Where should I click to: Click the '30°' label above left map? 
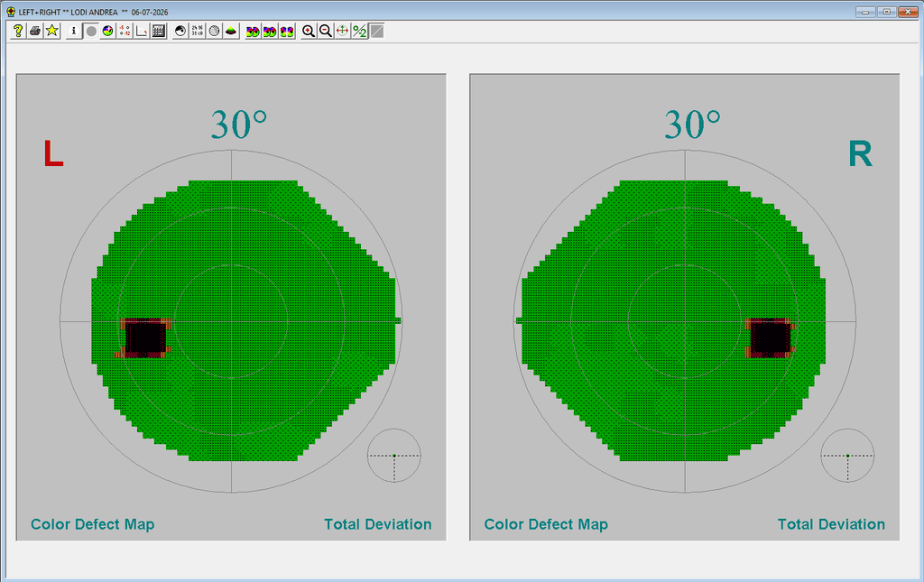pyautogui.click(x=238, y=125)
